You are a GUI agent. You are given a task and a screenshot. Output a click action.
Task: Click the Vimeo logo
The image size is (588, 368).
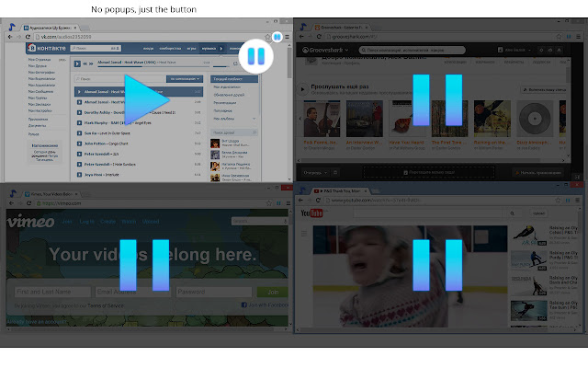30,222
